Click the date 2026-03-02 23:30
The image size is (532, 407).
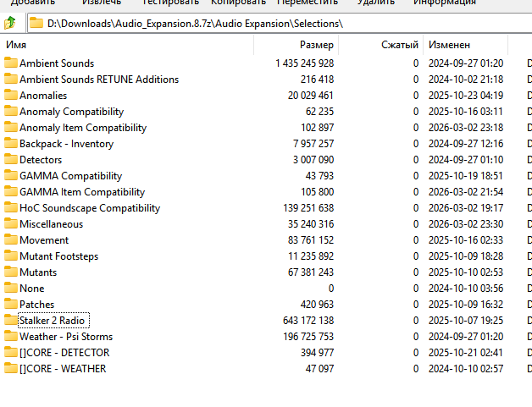[x=466, y=224]
